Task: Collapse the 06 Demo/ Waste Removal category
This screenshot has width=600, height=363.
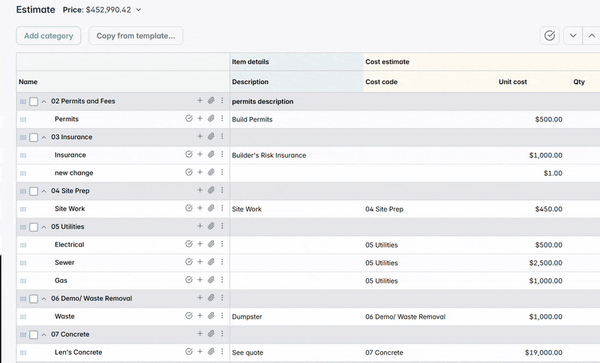Action: (x=44, y=299)
